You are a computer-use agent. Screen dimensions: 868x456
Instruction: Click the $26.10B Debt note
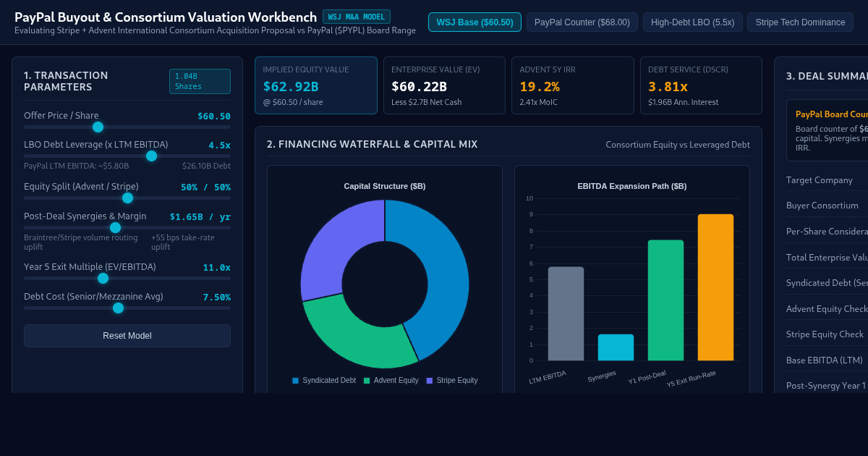206,166
